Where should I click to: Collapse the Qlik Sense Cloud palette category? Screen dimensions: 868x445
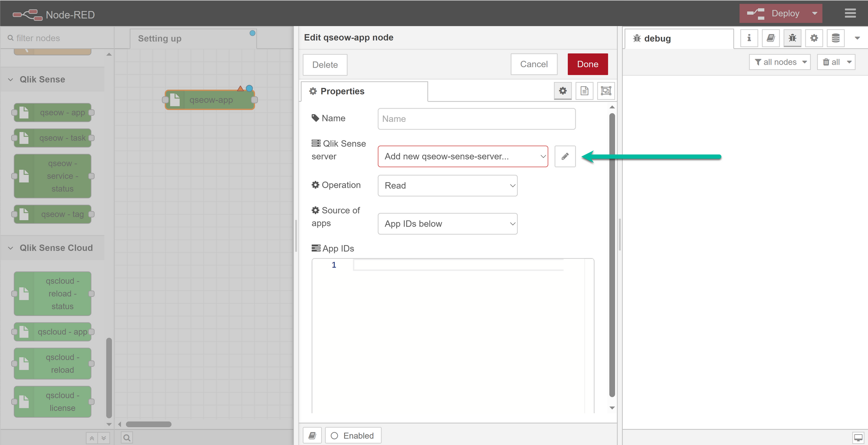52,248
